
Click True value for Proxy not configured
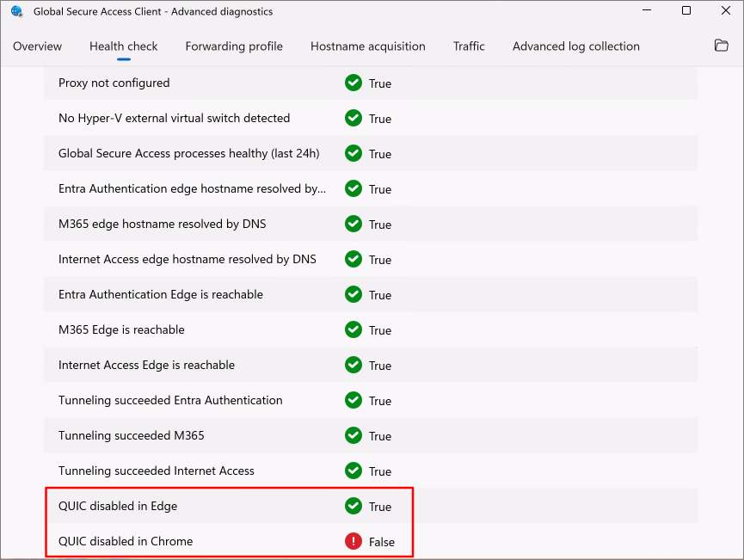pyautogui.click(x=380, y=84)
